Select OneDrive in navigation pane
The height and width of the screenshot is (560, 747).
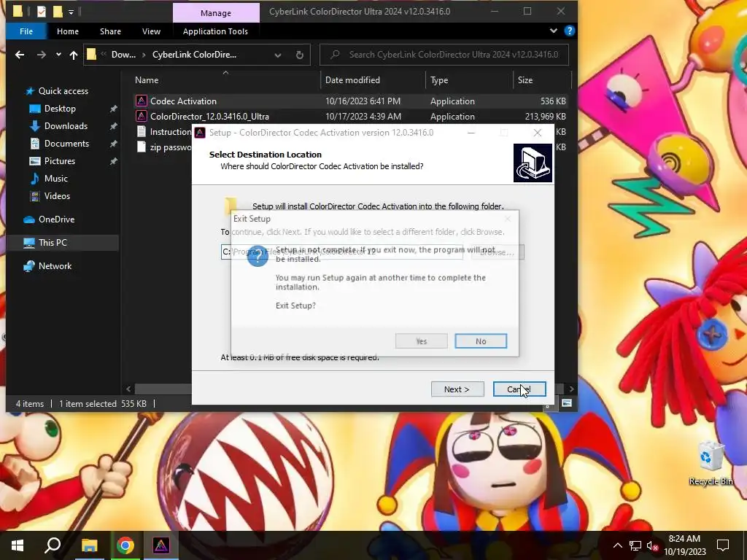[56, 219]
